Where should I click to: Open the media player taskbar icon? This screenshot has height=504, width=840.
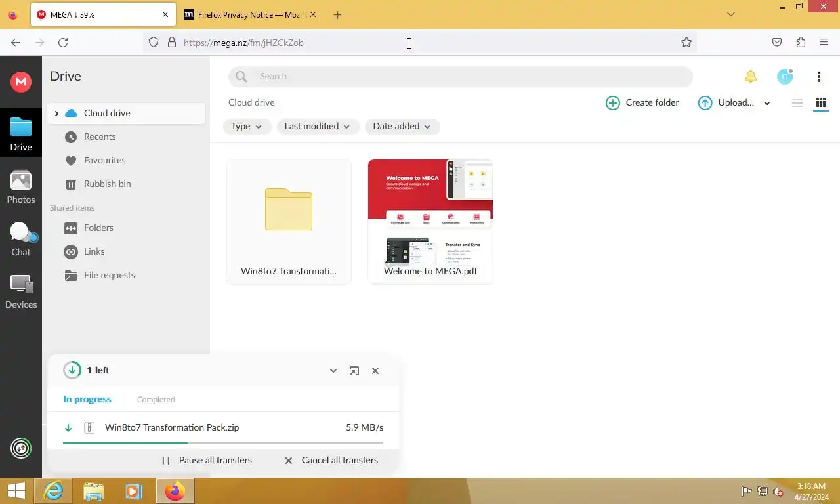133,491
